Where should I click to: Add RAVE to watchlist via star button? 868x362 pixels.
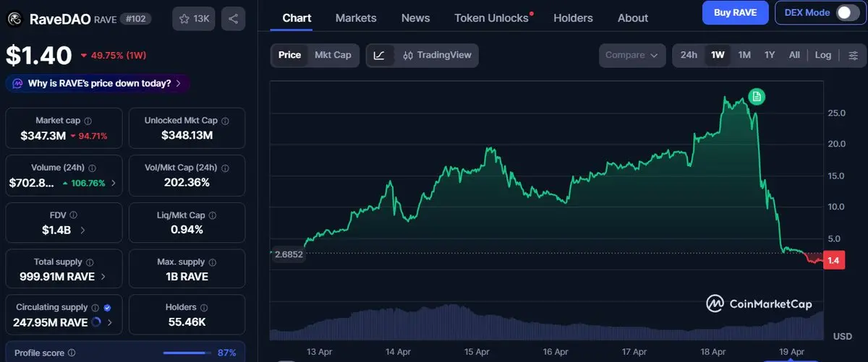(193, 19)
